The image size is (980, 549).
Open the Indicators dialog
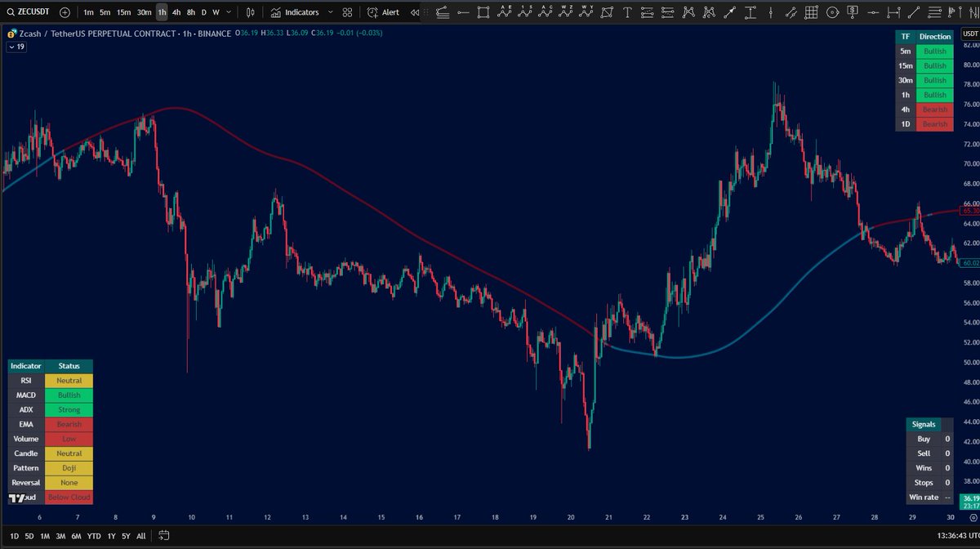(295, 12)
